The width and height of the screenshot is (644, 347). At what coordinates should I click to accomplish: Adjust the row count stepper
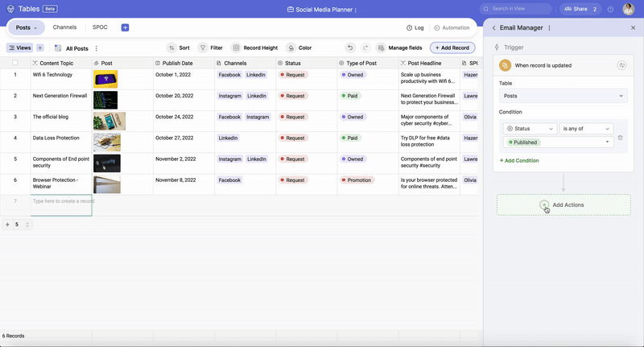[x=27, y=224]
